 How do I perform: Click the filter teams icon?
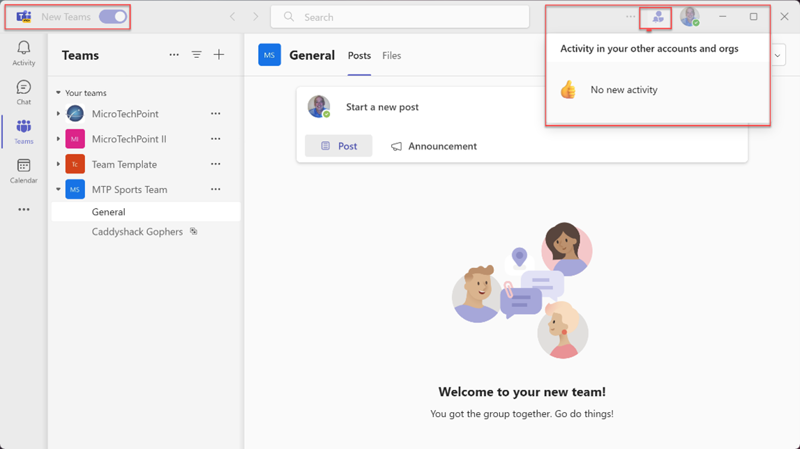(196, 55)
